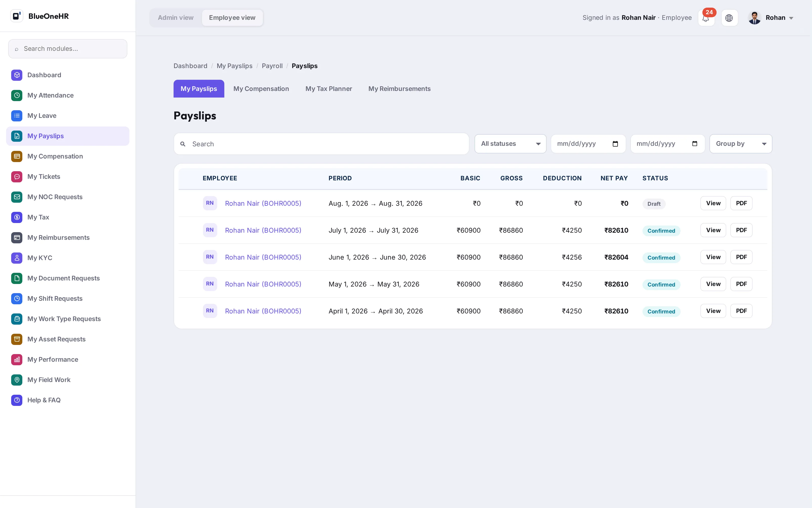The image size is (812, 508).
Task: Click the My KYC person icon
Action: point(17,258)
